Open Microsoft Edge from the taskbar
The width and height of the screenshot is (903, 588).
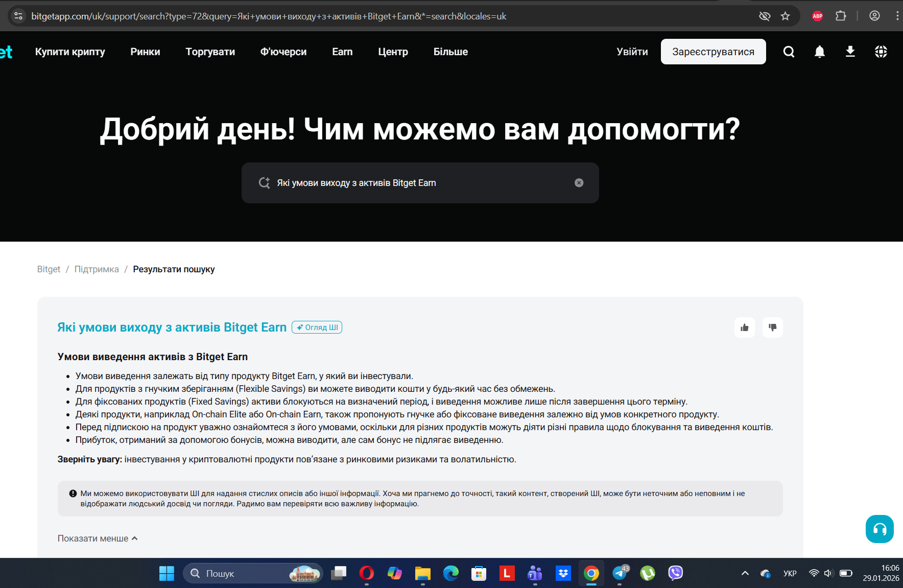(x=450, y=573)
